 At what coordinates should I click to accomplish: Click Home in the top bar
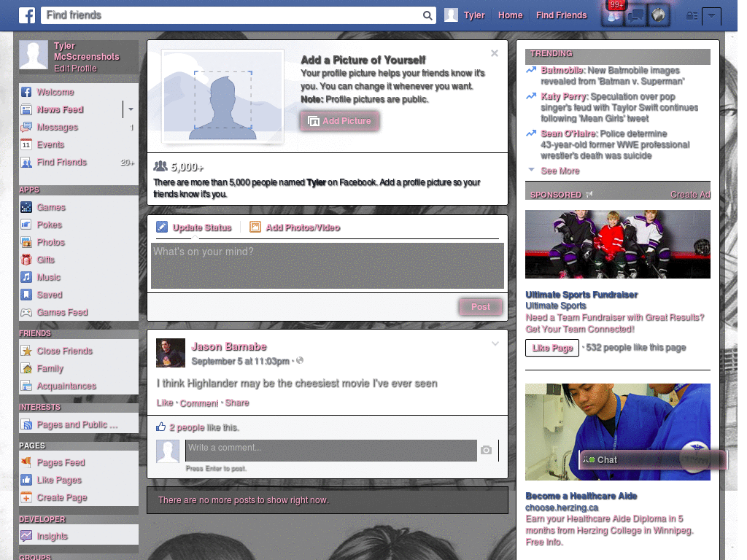coord(510,15)
